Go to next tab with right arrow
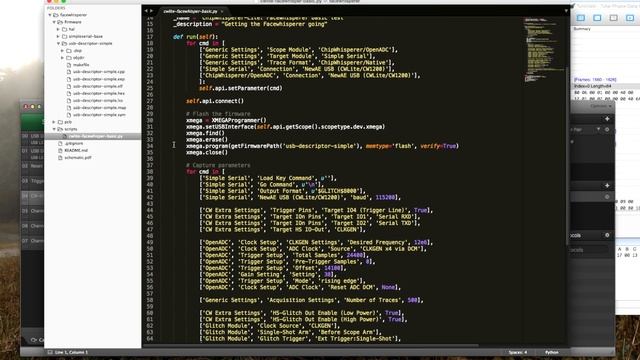The width and height of the screenshot is (640, 360). (151, 11)
